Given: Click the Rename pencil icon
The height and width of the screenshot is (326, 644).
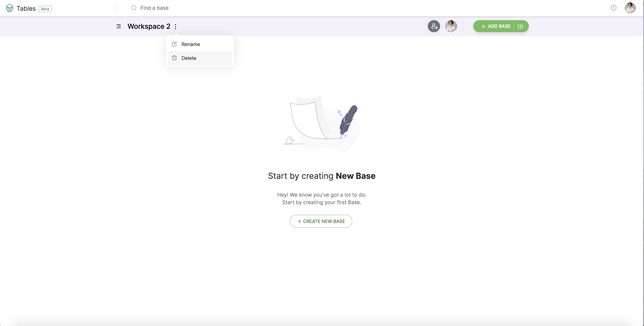Looking at the screenshot, I should pyautogui.click(x=174, y=44).
